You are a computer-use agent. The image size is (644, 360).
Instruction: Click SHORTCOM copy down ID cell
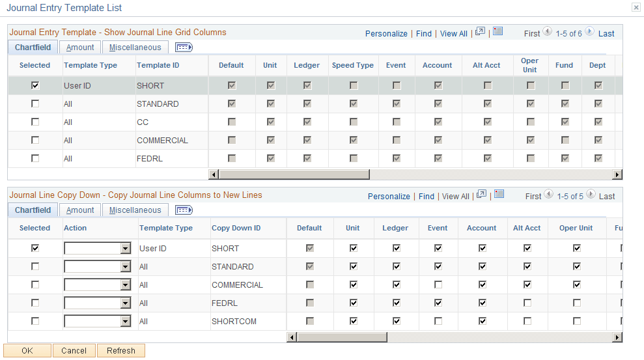pos(234,322)
